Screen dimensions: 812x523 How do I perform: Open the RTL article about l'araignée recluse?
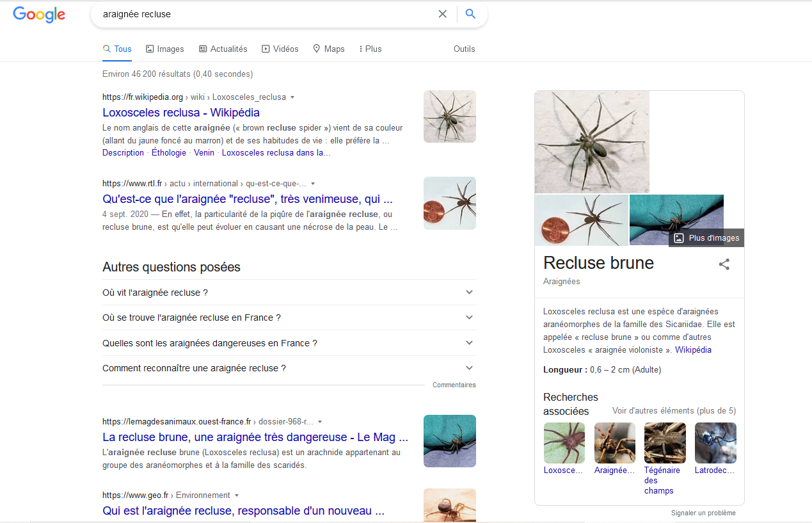[x=248, y=199]
